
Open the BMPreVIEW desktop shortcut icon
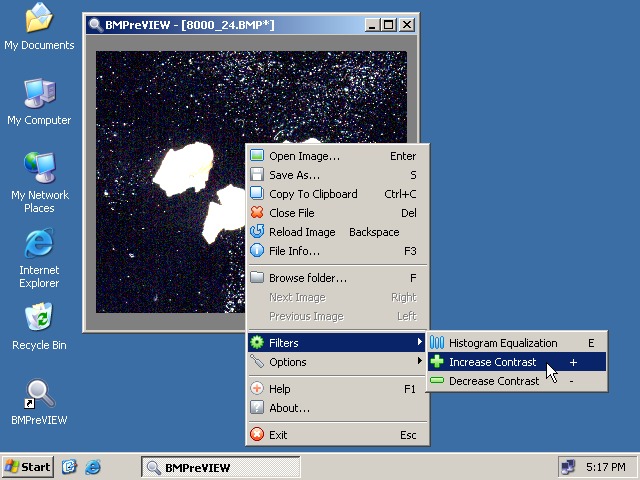tap(39, 395)
